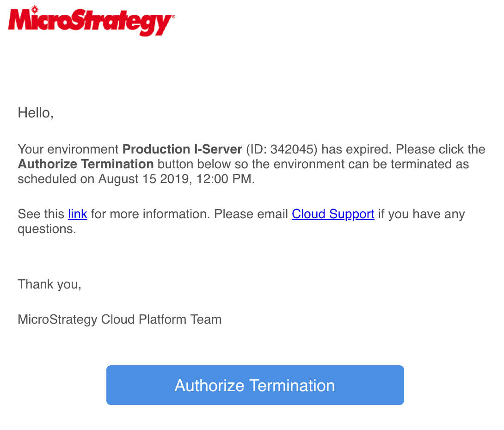
Task: Open the Cloud Support email link
Action: point(333,214)
